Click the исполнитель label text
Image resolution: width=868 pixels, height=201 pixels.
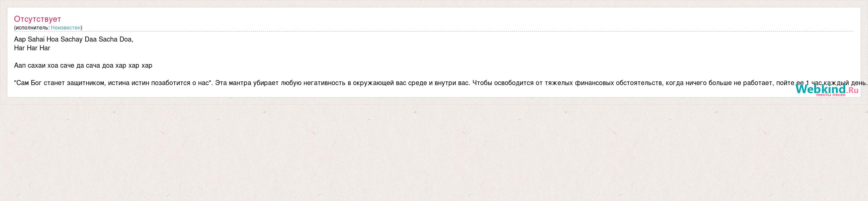tap(32, 28)
